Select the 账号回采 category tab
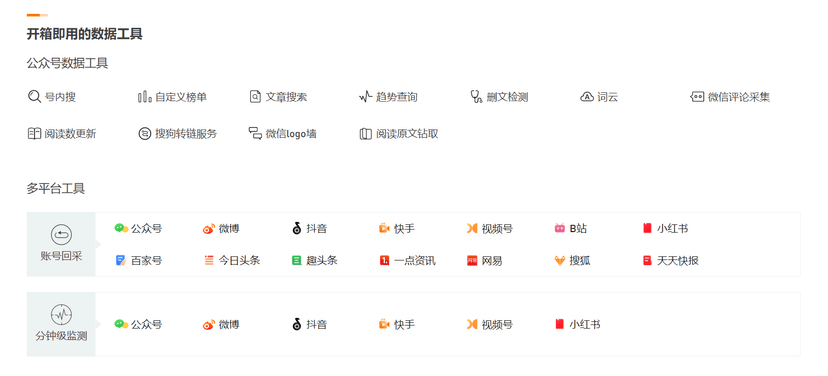 61,244
